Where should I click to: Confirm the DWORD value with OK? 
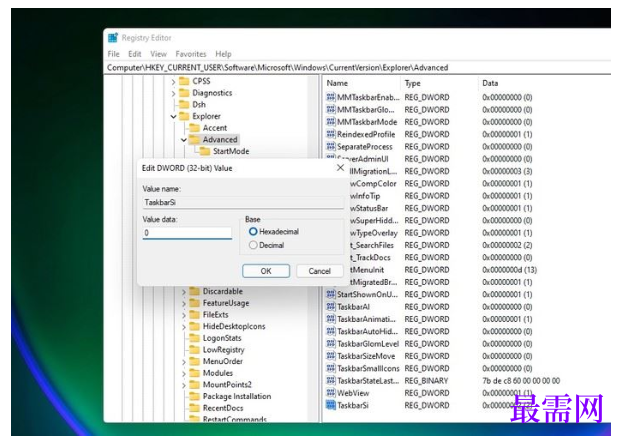pos(266,271)
